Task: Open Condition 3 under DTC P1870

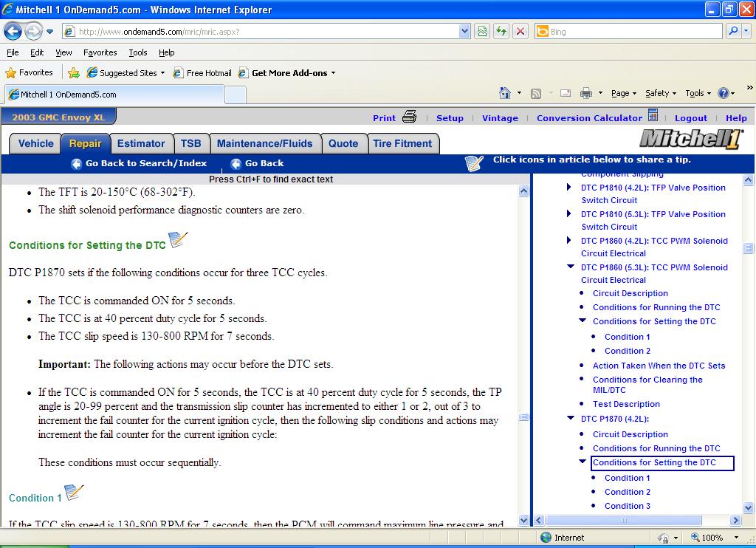Action: [628, 506]
